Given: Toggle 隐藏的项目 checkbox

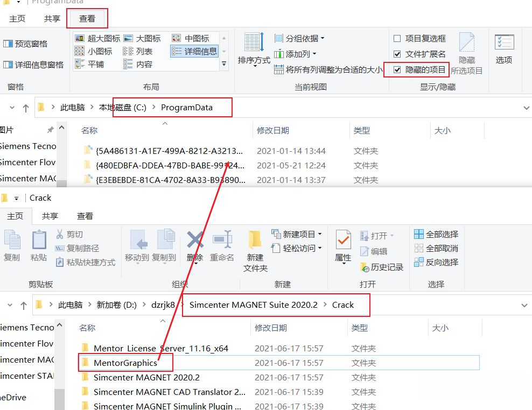Looking at the screenshot, I should pyautogui.click(x=397, y=69).
